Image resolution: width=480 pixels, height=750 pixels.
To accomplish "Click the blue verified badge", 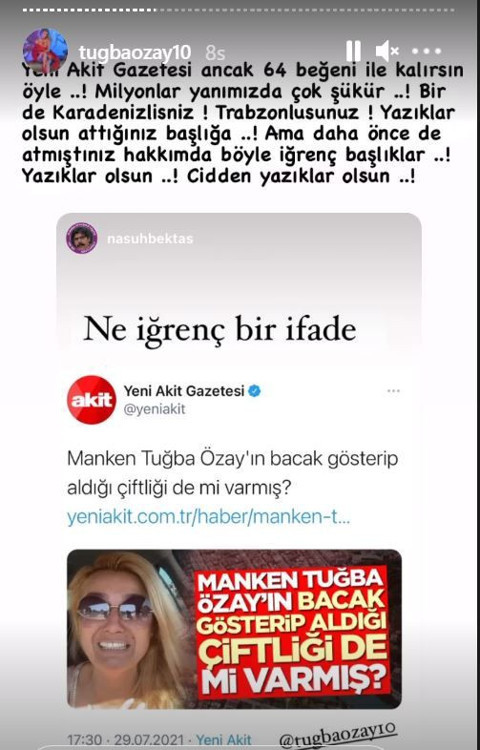I will [x=255, y=391].
